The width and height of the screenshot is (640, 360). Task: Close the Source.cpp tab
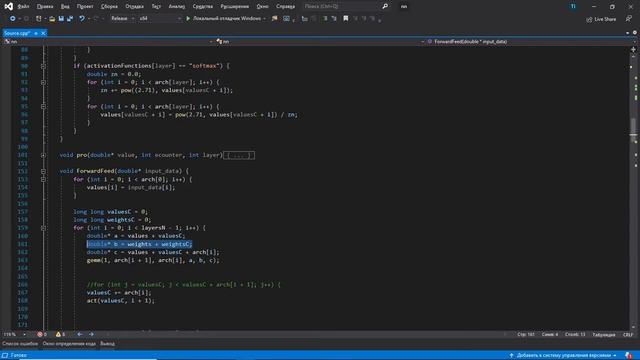(43, 33)
